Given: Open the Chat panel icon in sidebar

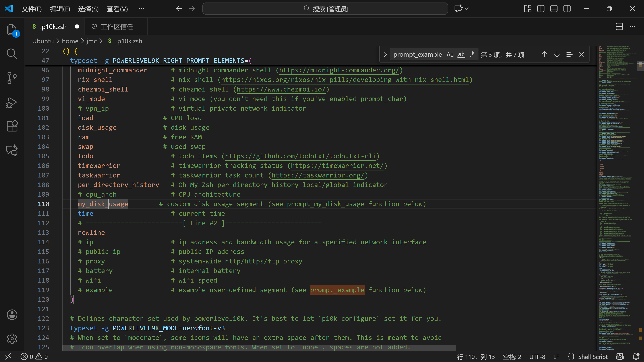Looking at the screenshot, I should click(12, 150).
